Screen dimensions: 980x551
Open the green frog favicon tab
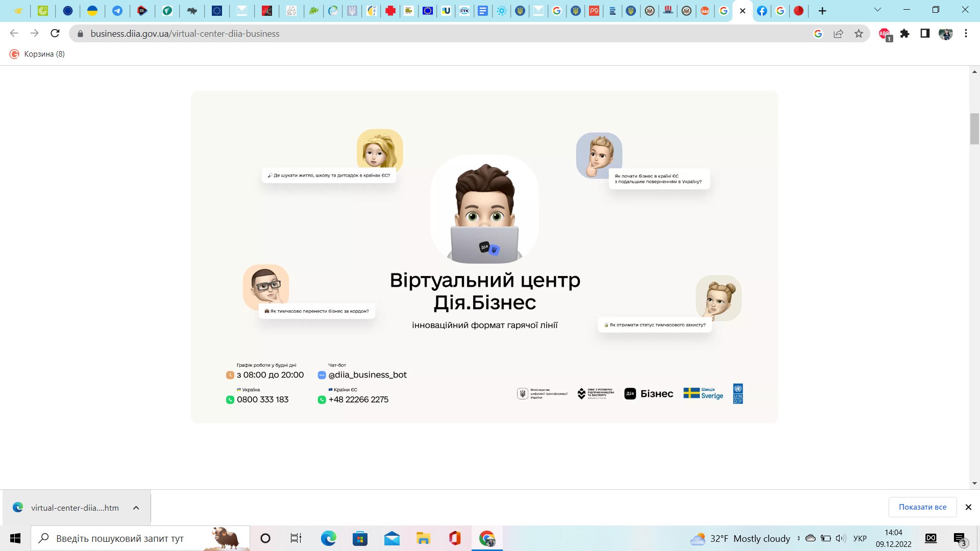tap(313, 11)
